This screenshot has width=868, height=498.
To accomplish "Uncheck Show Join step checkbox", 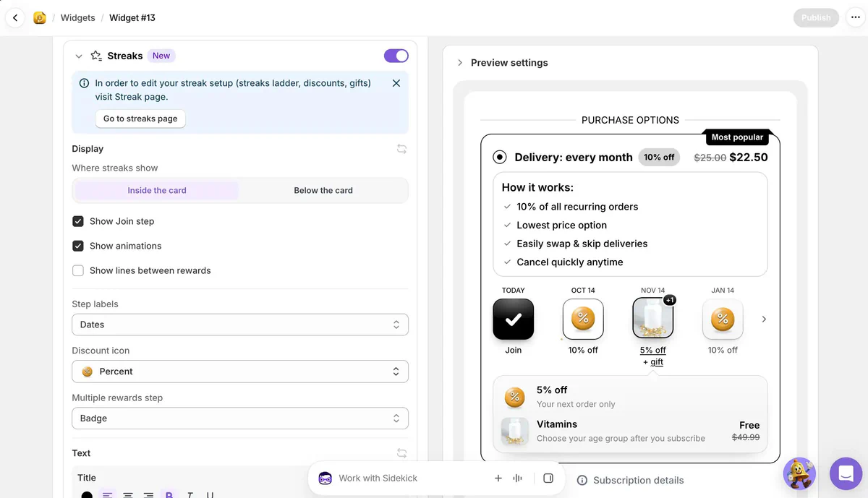I will coord(78,221).
